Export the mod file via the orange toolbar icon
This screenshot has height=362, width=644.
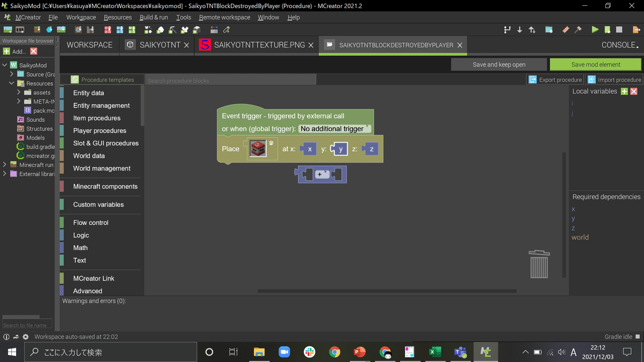[x=635, y=29]
